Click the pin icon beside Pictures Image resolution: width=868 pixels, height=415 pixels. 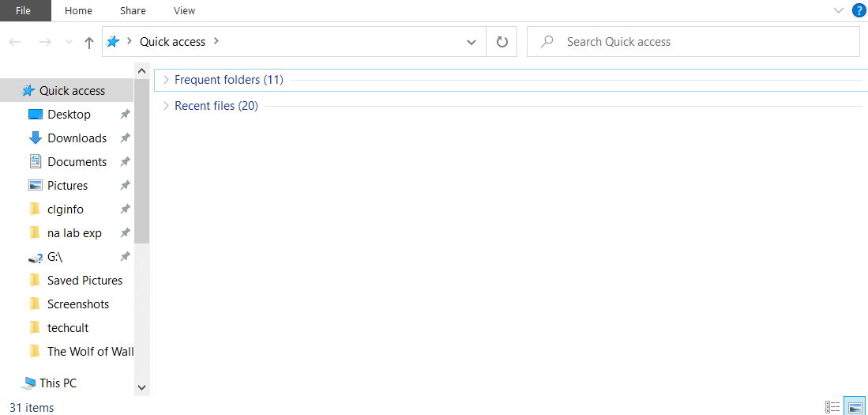tap(125, 186)
